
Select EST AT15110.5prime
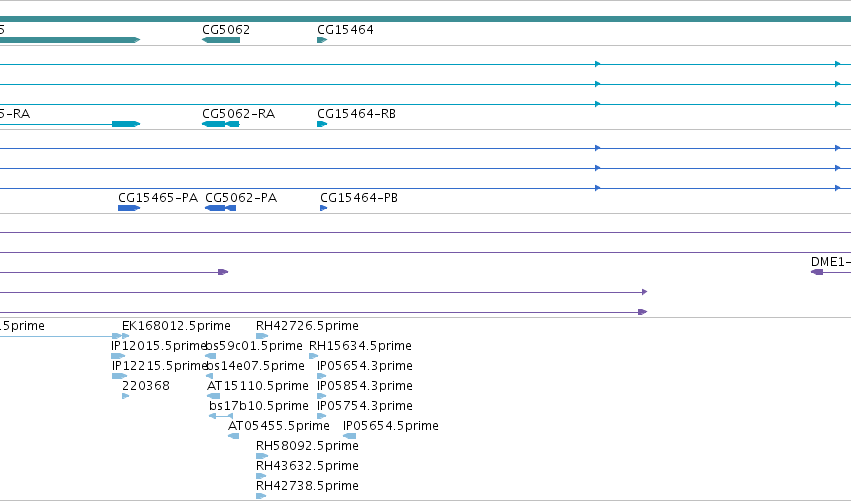click(257, 386)
